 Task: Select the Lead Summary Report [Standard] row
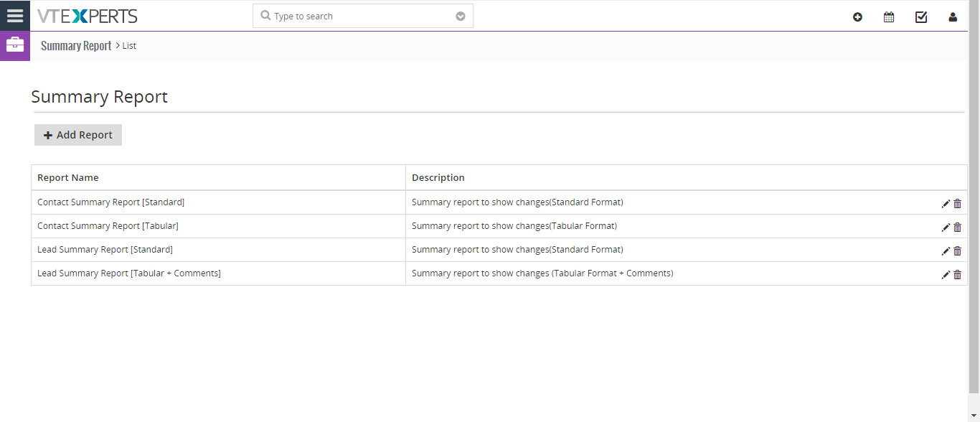[499, 250]
